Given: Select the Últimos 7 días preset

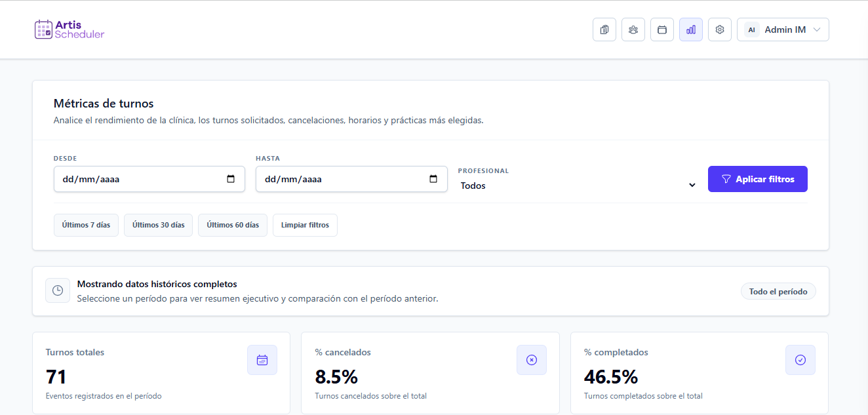Looking at the screenshot, I should click(x=86, y=225).
